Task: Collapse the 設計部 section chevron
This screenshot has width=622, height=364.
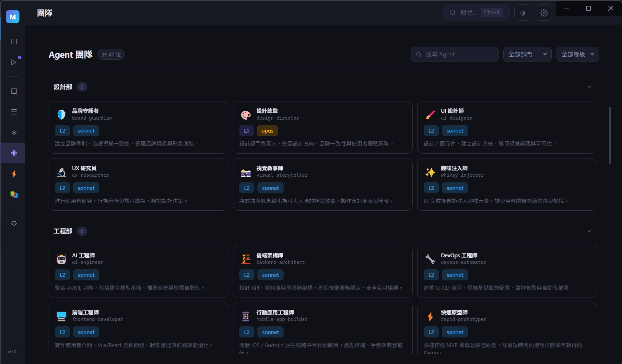Action: click(x=589, y=87)
